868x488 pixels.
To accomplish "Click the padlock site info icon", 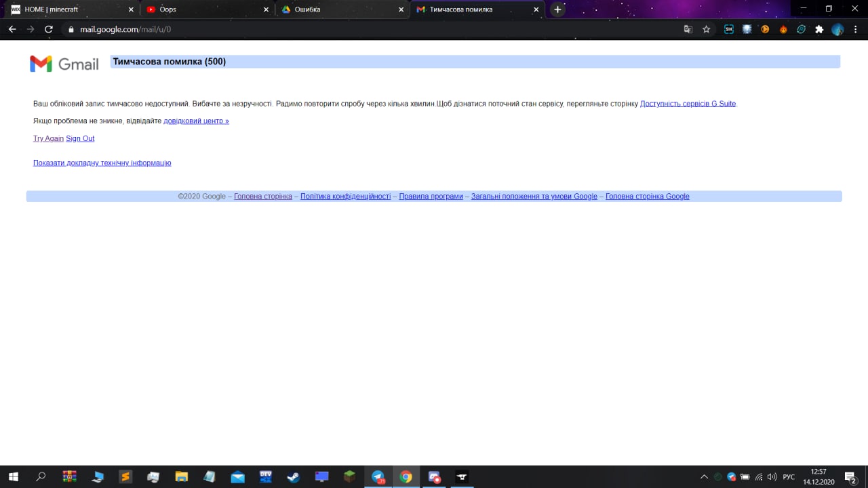I will point(71,30).
